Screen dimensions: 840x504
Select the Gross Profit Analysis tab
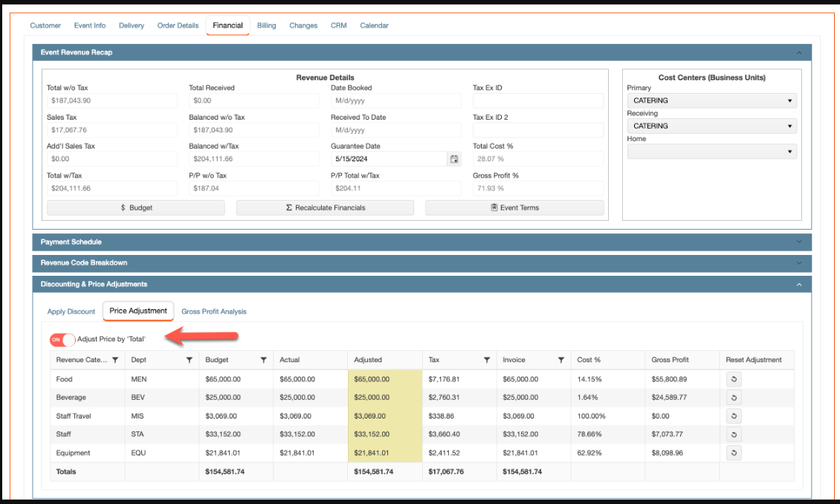213,311
